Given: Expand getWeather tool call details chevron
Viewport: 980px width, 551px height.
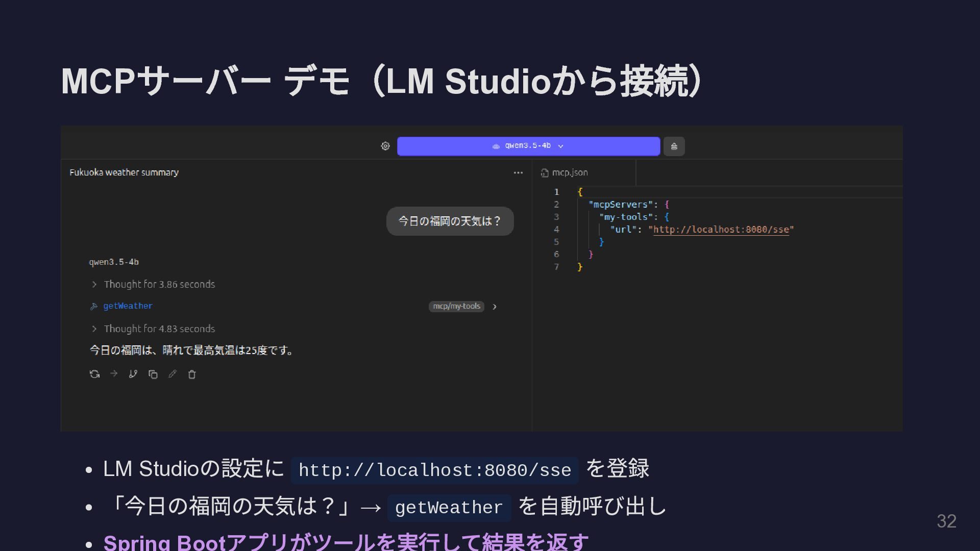Looking at the screenshot, I should click(x=494, y=307).
